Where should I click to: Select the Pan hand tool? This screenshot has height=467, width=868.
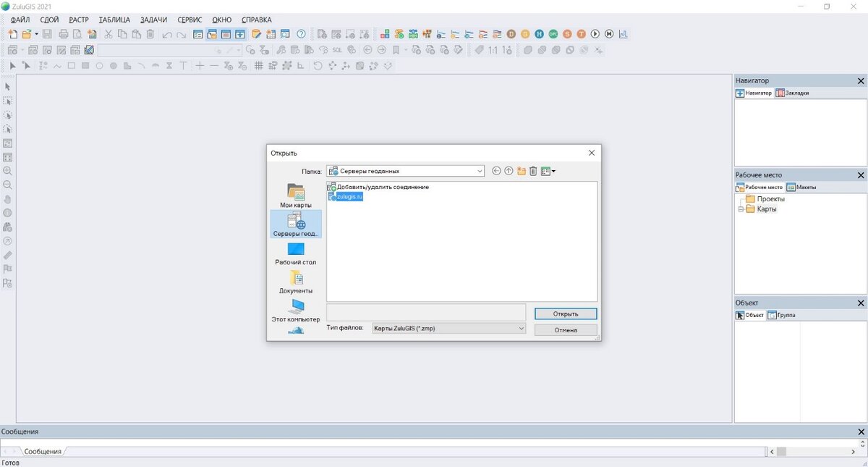coord(8,199)
